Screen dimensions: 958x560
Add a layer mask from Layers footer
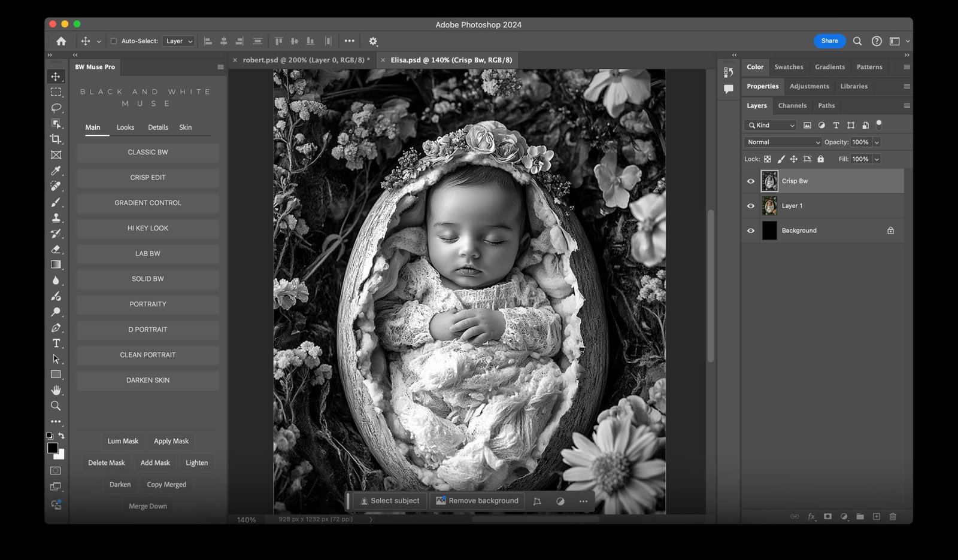click(x=827, y=516)
